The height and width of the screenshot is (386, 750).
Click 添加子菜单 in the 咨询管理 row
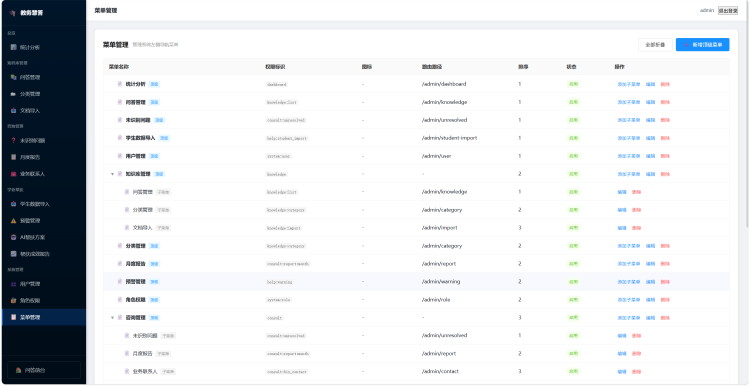point(629,318)
